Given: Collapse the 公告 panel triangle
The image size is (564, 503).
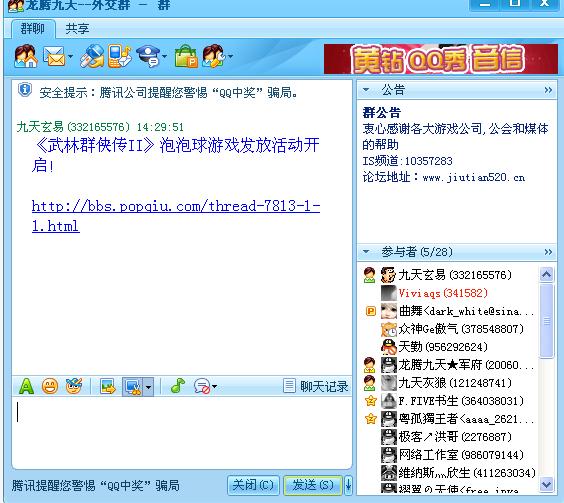Looking at the screenshot, I should coord(366,90).
